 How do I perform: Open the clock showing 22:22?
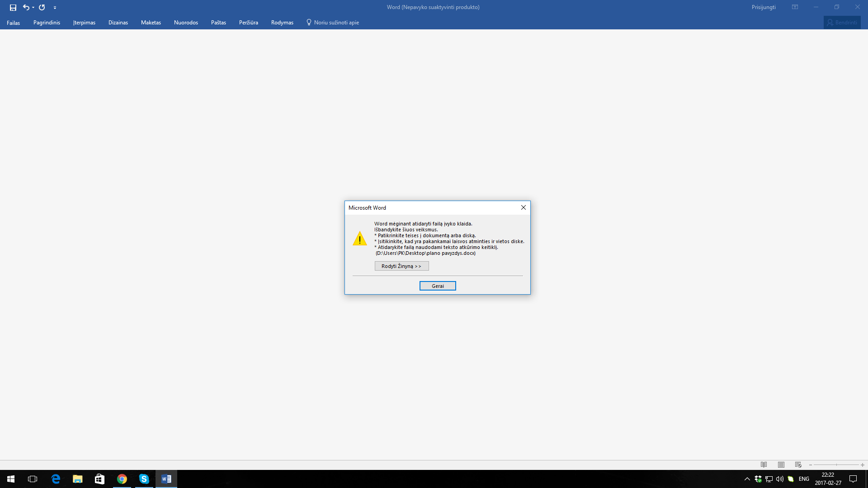pyautogui.click(x=828, y=479)
